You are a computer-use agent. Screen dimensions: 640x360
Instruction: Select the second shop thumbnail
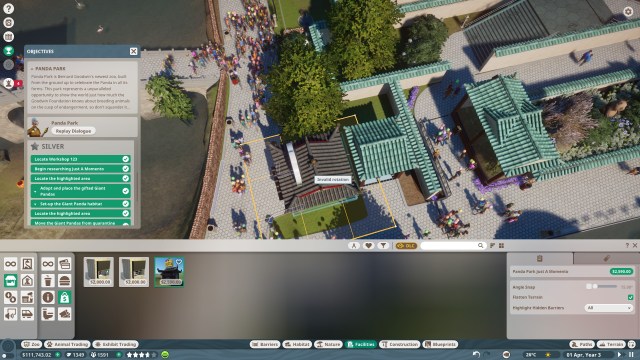click(x=134, y=272)
